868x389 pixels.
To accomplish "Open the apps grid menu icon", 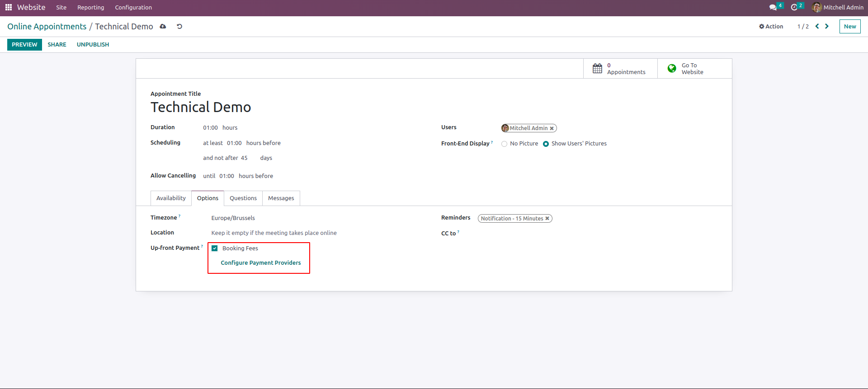I will pos(9,7).
